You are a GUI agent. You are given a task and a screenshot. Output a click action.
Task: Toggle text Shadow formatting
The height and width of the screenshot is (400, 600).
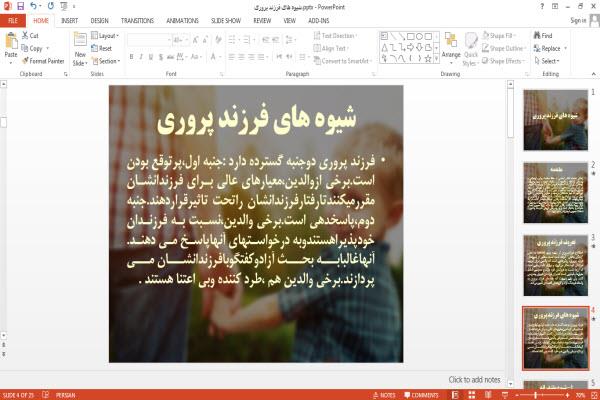tap(161, 57)
